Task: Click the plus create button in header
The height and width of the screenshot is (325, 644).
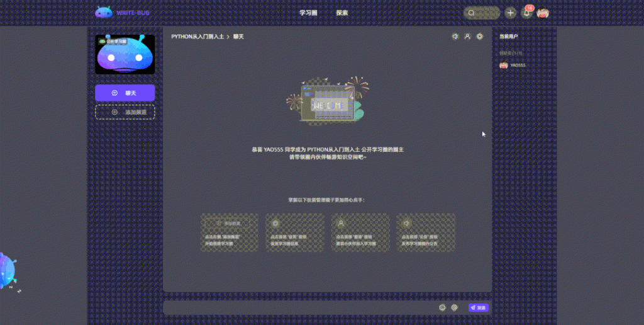Action: 511,13
